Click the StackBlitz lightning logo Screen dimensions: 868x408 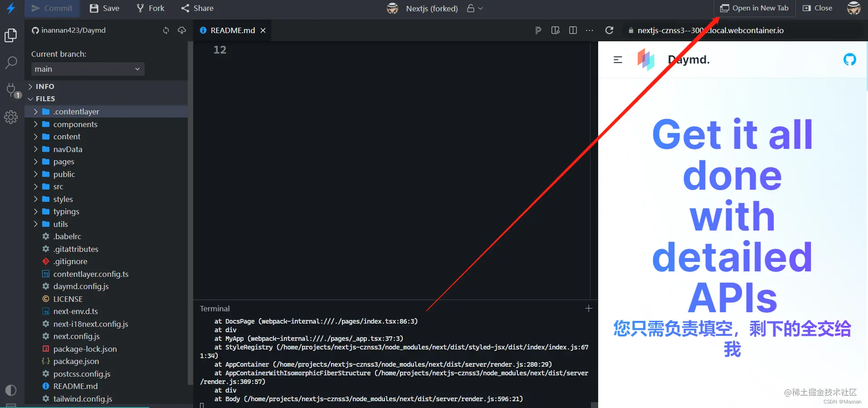point(11,8)
